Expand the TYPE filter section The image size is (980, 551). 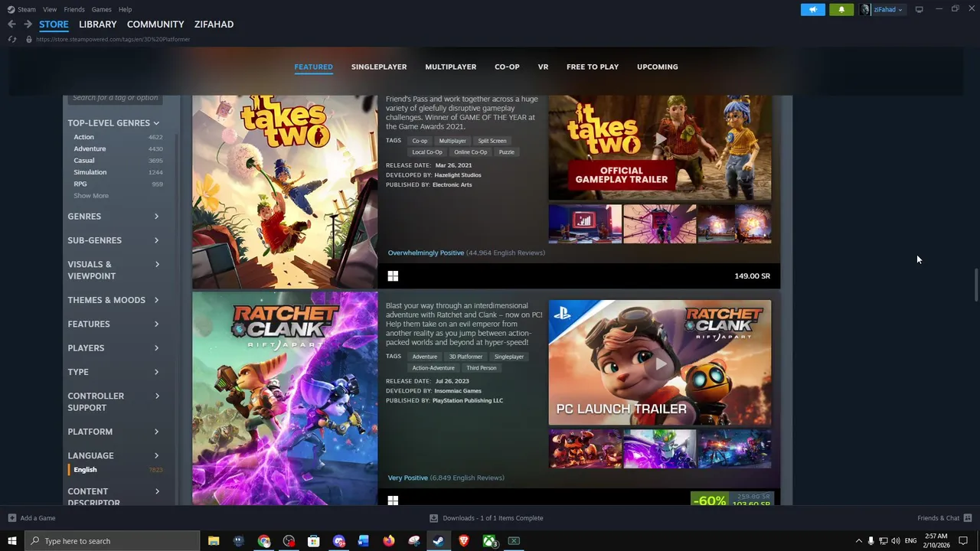(113, 372)
